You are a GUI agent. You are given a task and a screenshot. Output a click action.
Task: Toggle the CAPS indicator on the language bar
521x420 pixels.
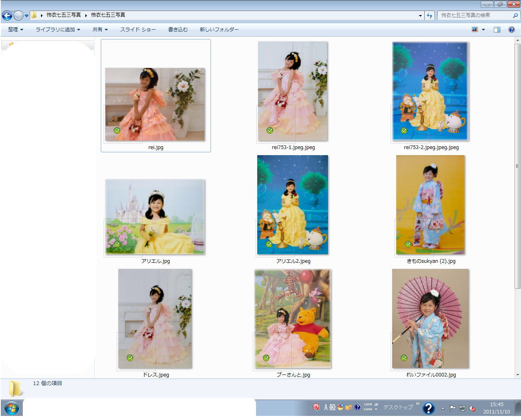click(368, 405)
